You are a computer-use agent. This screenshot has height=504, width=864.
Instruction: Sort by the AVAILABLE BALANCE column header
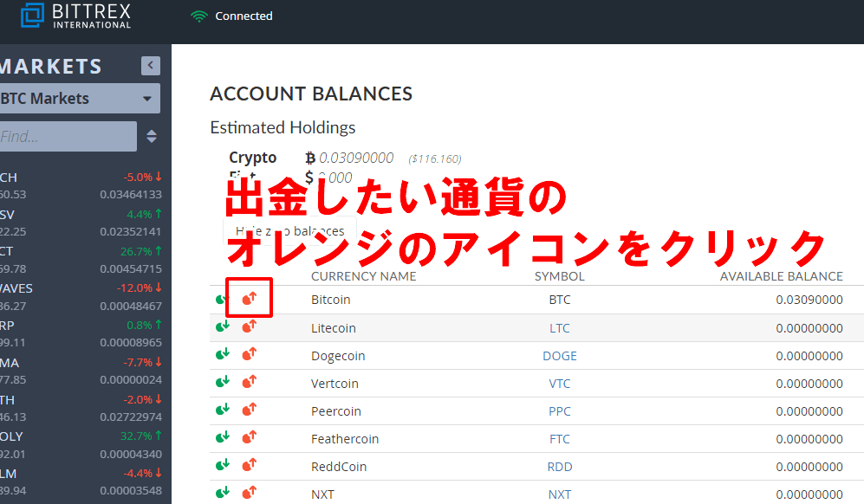click(782, 276)
